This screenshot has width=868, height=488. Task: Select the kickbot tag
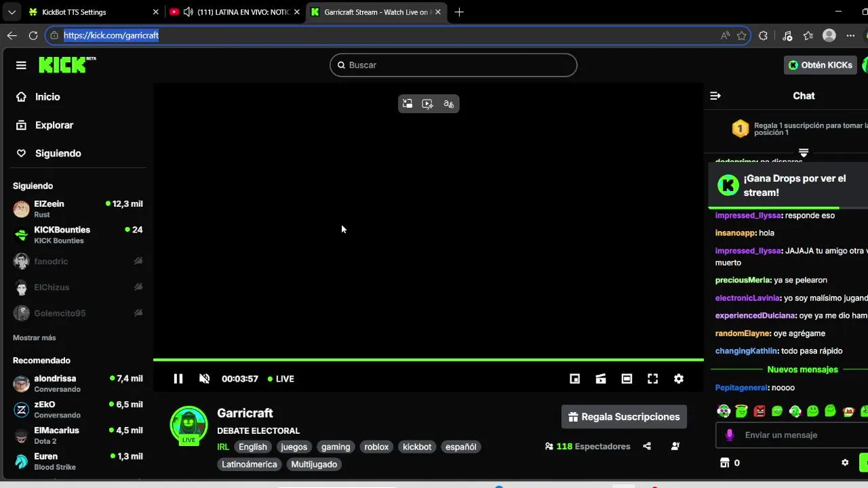point(417,447)
